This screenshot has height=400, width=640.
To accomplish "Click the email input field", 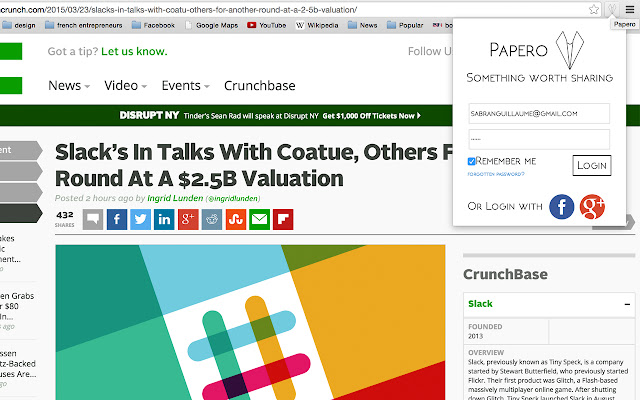I will point(539,113).
